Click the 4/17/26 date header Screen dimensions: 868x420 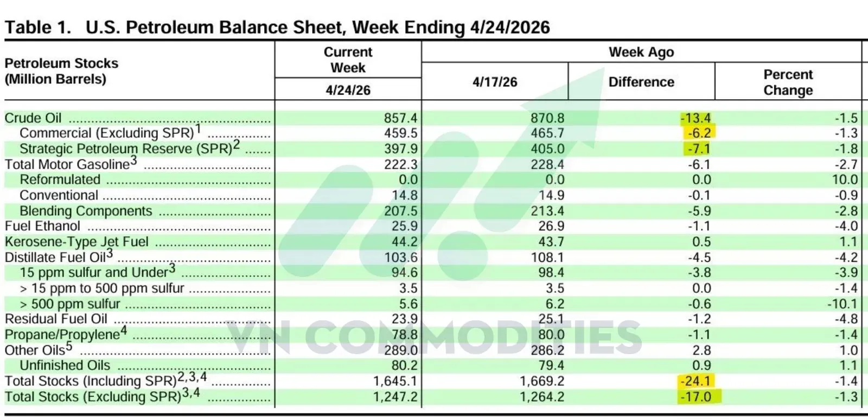[x=495, y=82]
